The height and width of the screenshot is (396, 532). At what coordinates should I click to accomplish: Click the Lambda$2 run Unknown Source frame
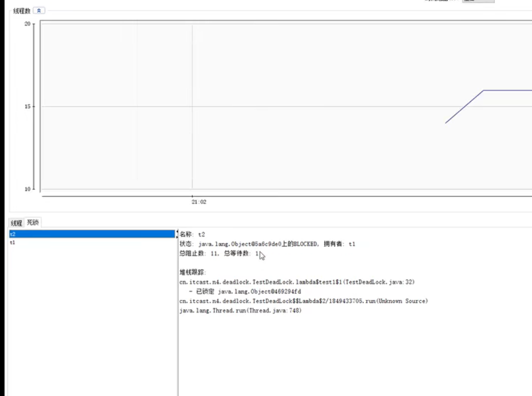point(303,300)
